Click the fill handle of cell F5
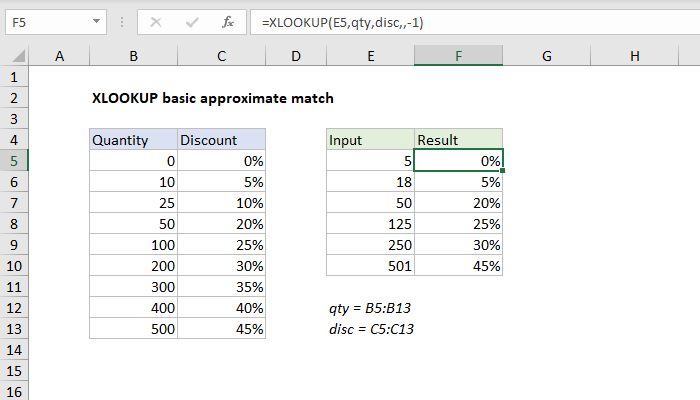 pos(502,171)
